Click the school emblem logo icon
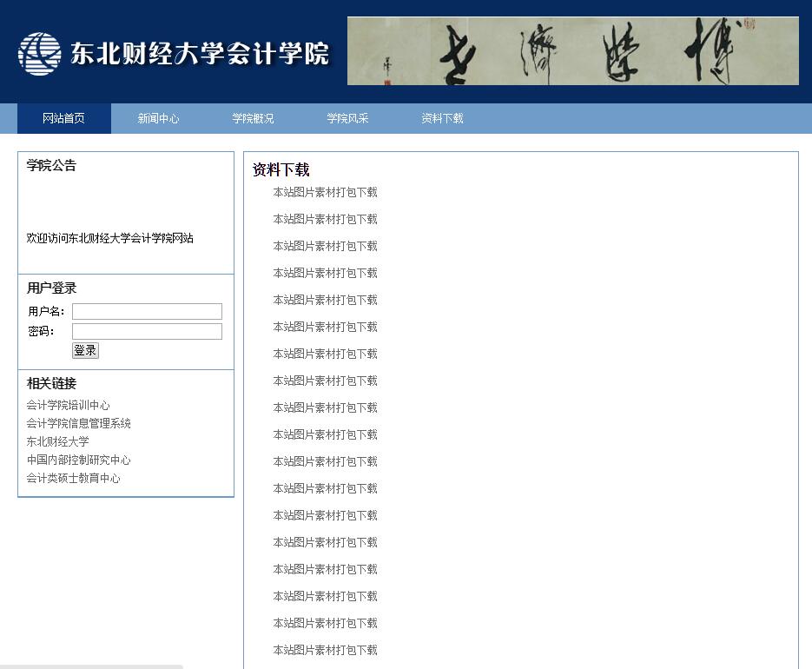Screen dimensions: 812x669 (40, 54)
